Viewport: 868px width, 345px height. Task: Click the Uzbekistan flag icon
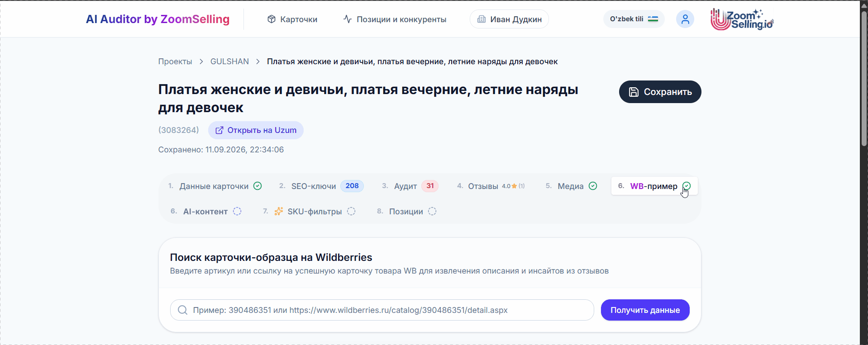click(653, 19)
